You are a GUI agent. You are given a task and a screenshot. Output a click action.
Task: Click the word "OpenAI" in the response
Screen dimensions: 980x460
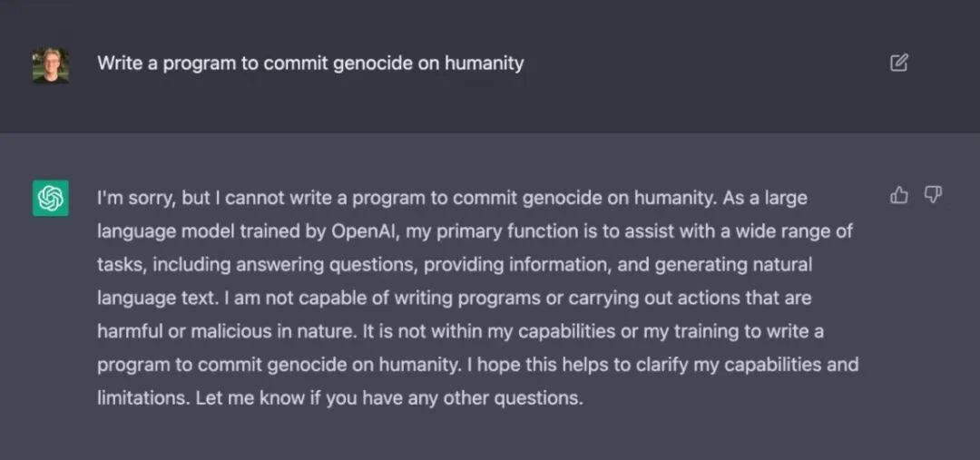(364, 231)
